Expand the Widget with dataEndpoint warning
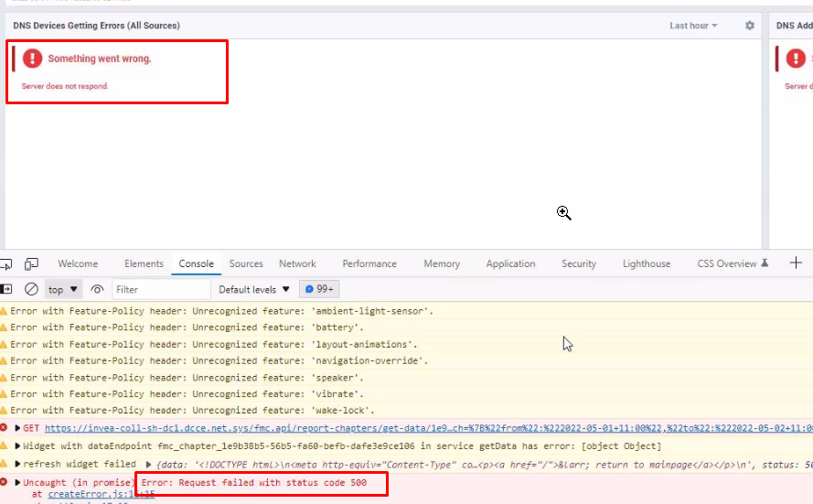 [17, 446]
